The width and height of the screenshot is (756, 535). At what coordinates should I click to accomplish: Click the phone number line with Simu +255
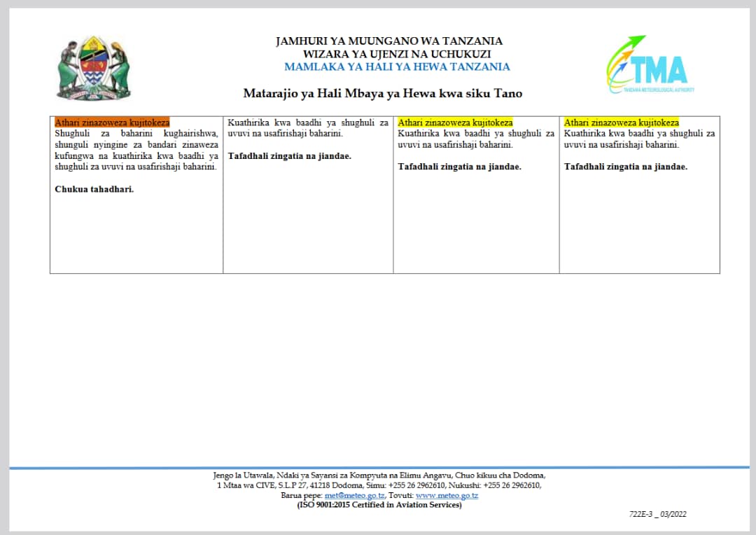pyautogui.click(x=379, y=485)
